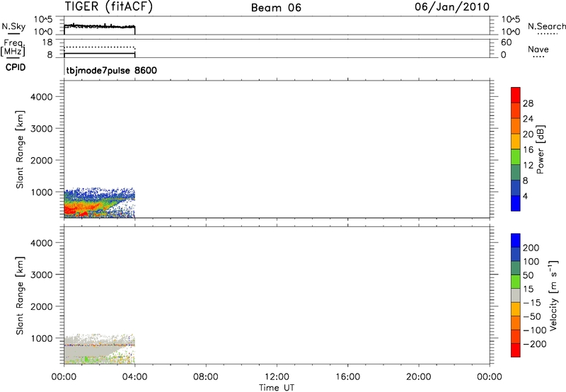This screenshot has width=566, height=392.
Task: Click the 'N.Search' legend label
Action: [547, 26]
